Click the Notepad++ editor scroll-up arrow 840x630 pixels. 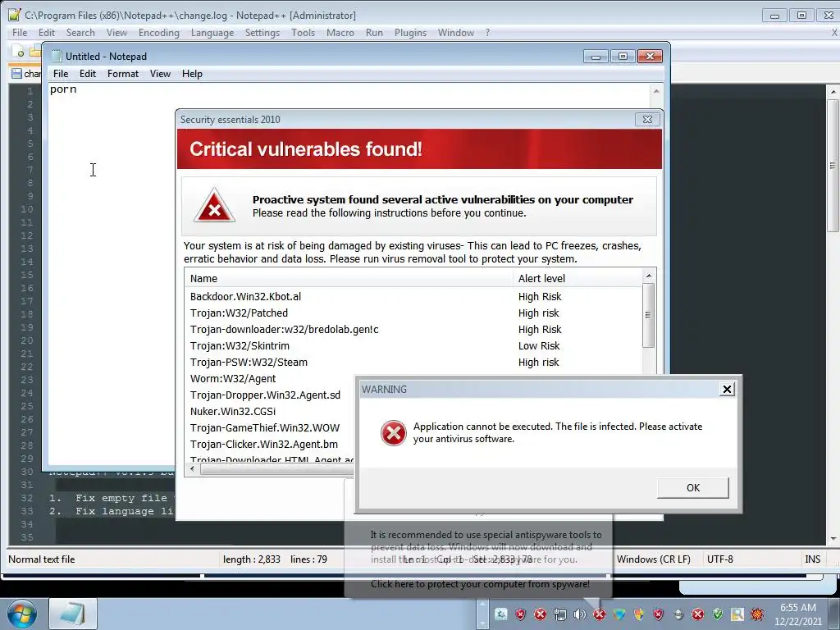coord(833,92)
